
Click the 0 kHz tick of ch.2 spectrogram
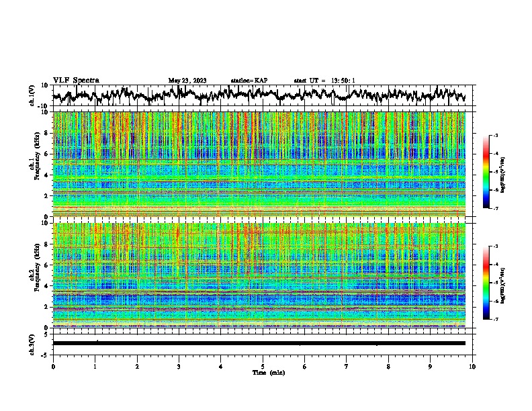(46, 328)
